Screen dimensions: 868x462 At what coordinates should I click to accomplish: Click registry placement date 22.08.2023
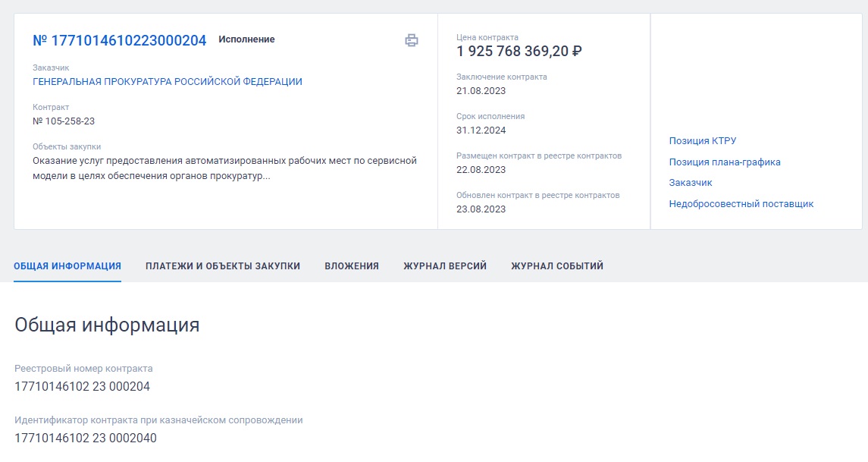coord(481,169)
